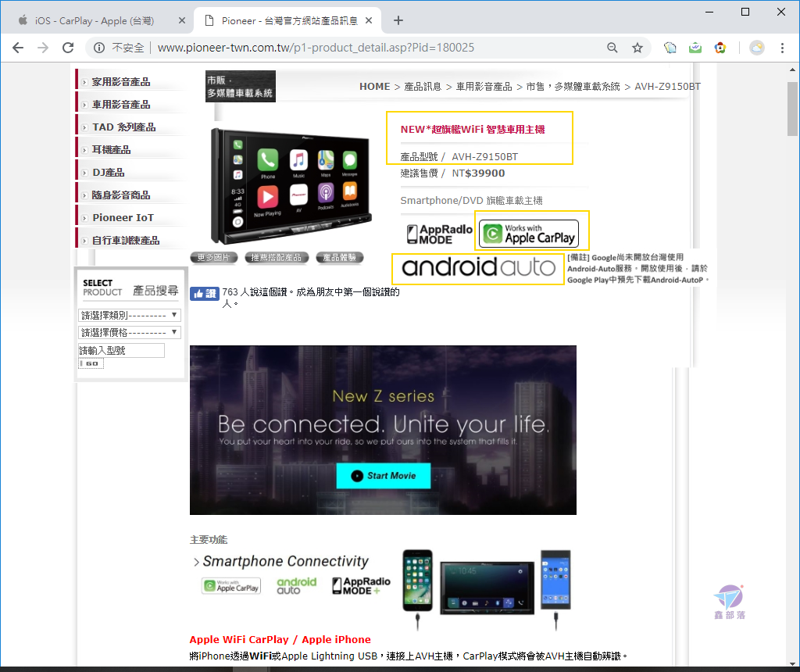The image size is (800, 672).
Task: Close the iOS - CarPlay tab
Action: tap(181, 20)
